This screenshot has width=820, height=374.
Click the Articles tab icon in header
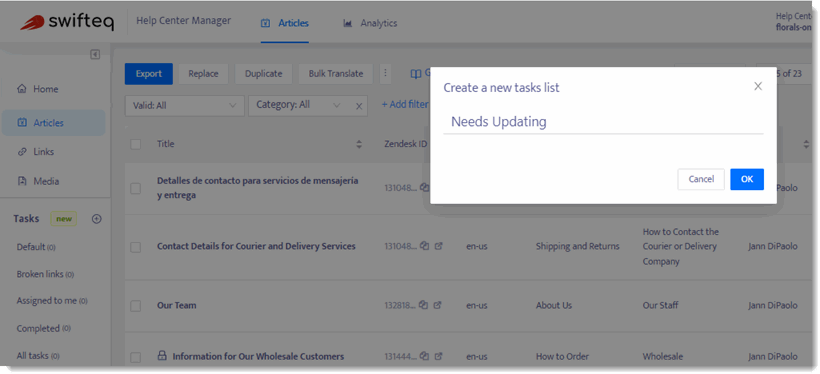pyautogui.click(x=266, y=24)
